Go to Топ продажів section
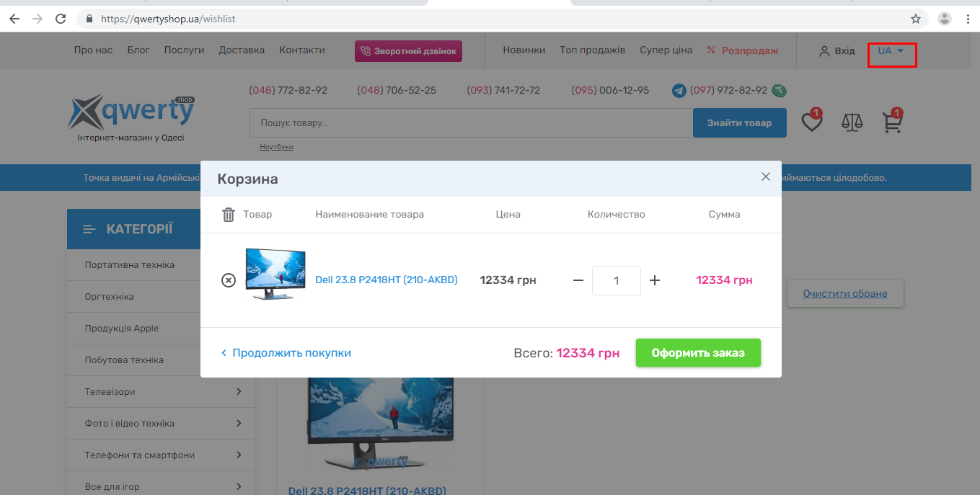 pos(593,50)
